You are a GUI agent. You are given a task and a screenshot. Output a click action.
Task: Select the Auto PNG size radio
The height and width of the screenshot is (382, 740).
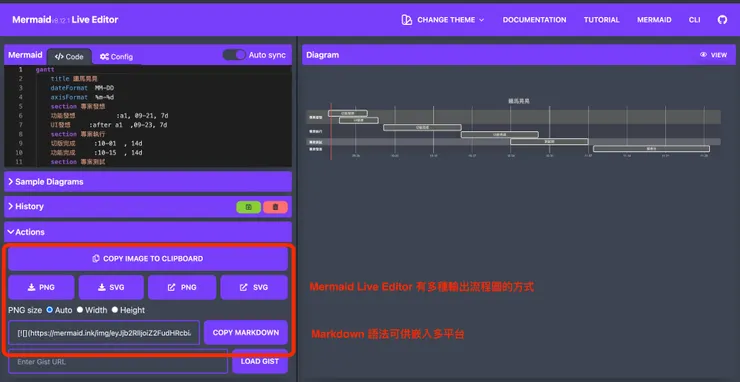[50, 310]
